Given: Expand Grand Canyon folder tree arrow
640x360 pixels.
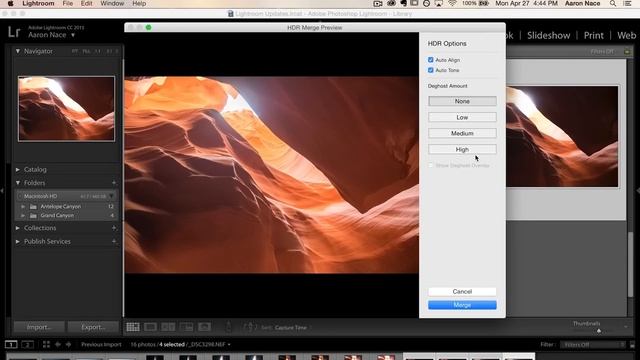Looking at the screenshot, I should [23, 216].
